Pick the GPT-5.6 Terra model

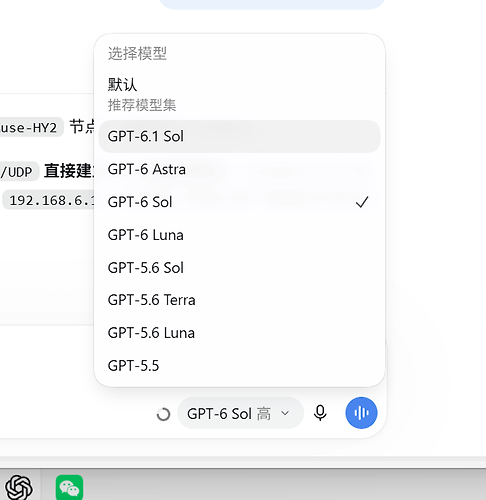click(239, 300)
